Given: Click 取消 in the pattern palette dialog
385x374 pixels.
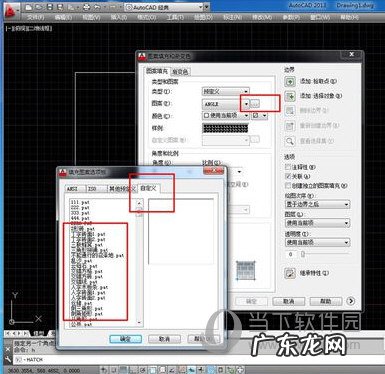Looking at the screenshot, I should coord(164,339).
